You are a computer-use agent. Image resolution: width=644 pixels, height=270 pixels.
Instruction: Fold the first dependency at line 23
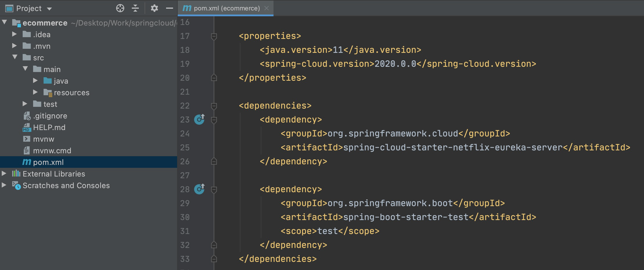pos(214,120)
